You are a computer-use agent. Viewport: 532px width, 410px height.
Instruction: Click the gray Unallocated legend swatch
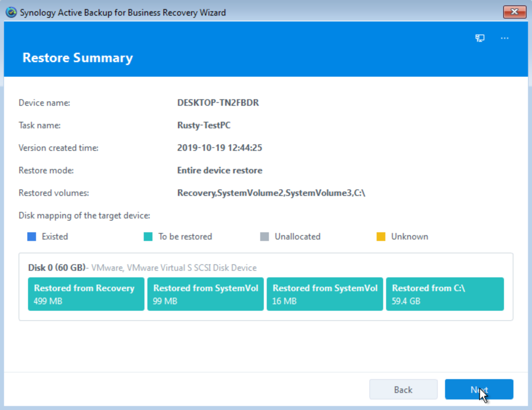[265, 237]
